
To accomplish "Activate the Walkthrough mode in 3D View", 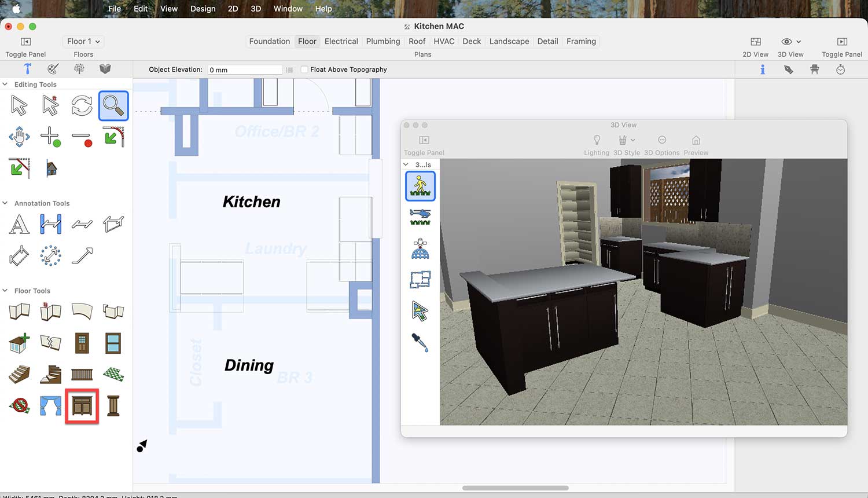I will (420, 186).
